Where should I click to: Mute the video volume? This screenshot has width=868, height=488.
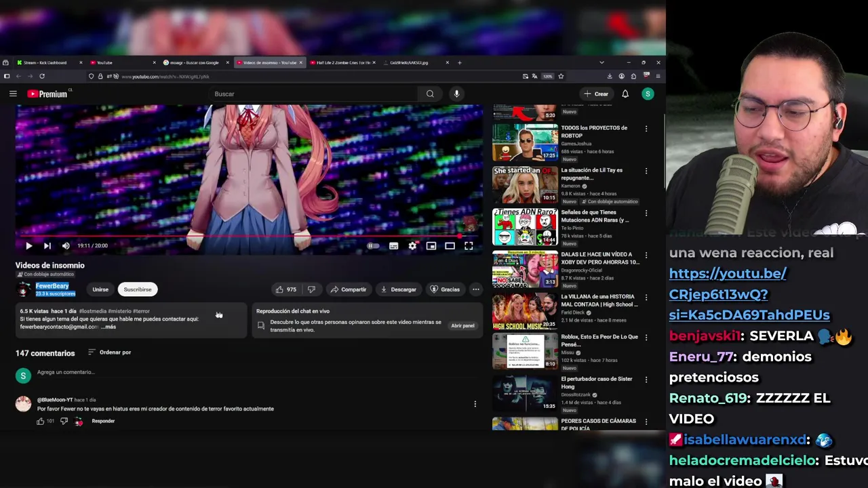pyautogui.click(x=66, y=246)
